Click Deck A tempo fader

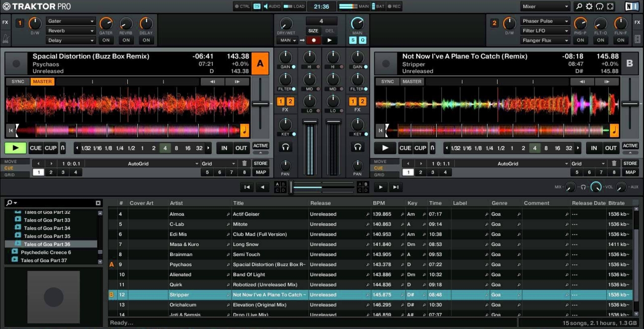point(260,103)
